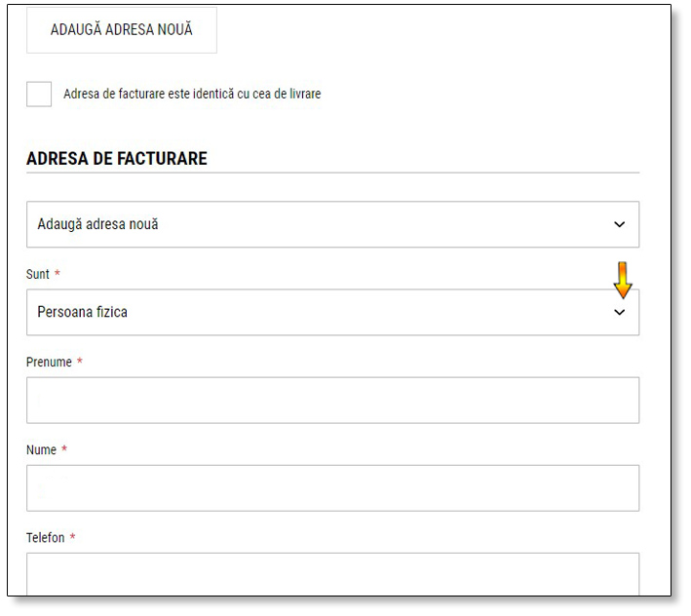Viewport: 691px width, 616px height.
Task: Click the 'Nume' field label
Action: pos(41,450)
